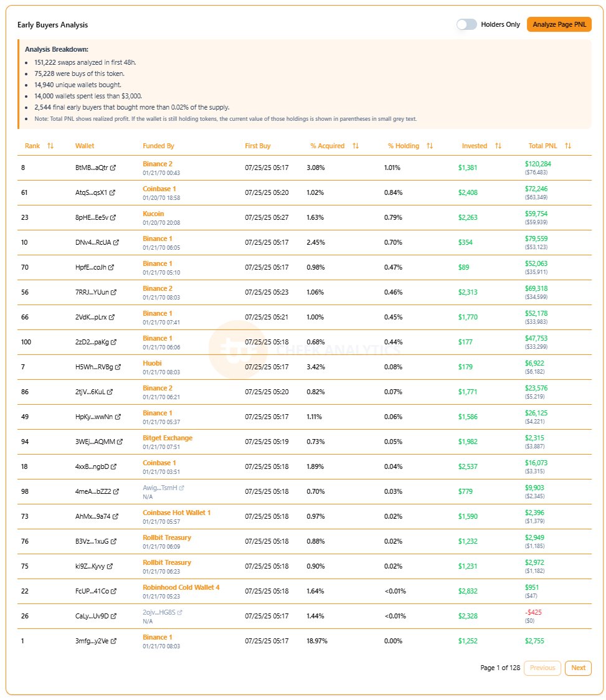This screenshot has width=606, height=700.
Task: Sort by Total PNL arrows icon
Action: click(568, 146)
